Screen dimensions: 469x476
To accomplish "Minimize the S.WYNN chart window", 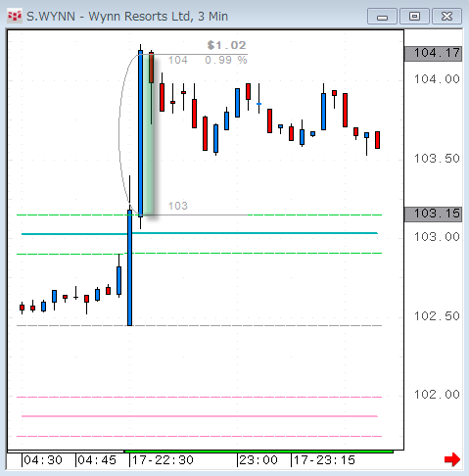I will pyautogui.click(x=382, y=17).
